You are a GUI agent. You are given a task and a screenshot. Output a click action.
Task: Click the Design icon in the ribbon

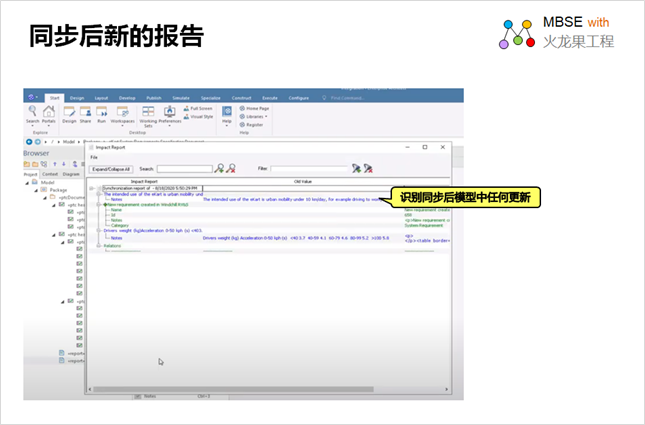(69, 112)
